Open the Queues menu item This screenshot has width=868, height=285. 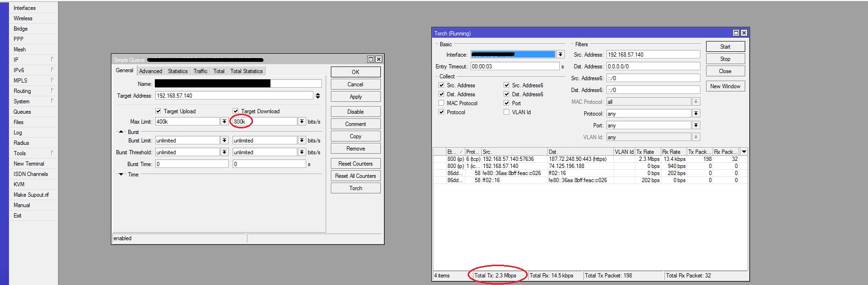pyautogui.click(x=22, y=112)
